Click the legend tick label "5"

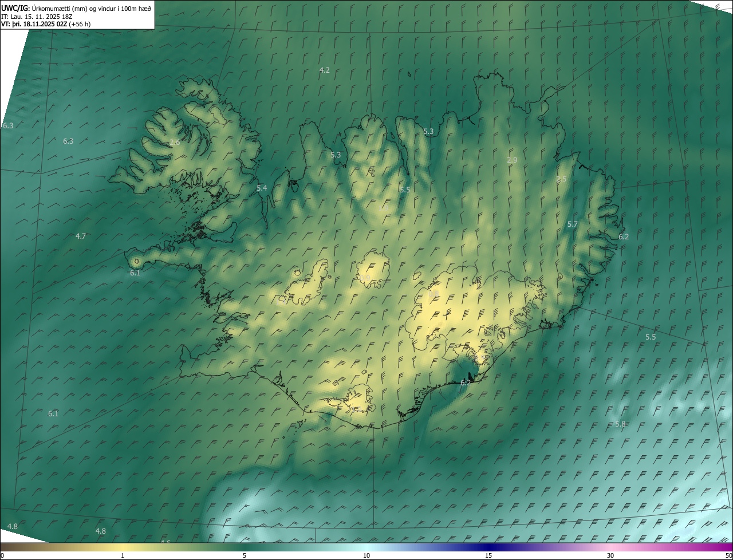[x=245, y=555]
